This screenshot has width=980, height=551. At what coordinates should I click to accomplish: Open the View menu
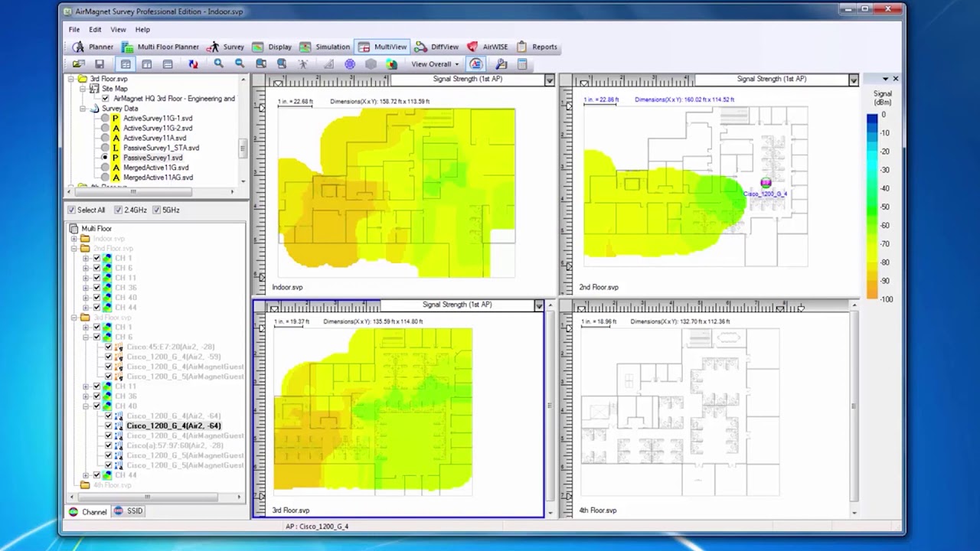pyautogui.click(x=118, y=30)
